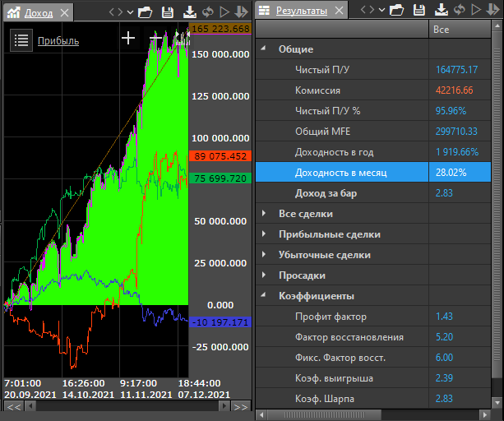Click the Доход chart tab icon

pos(13,12)
